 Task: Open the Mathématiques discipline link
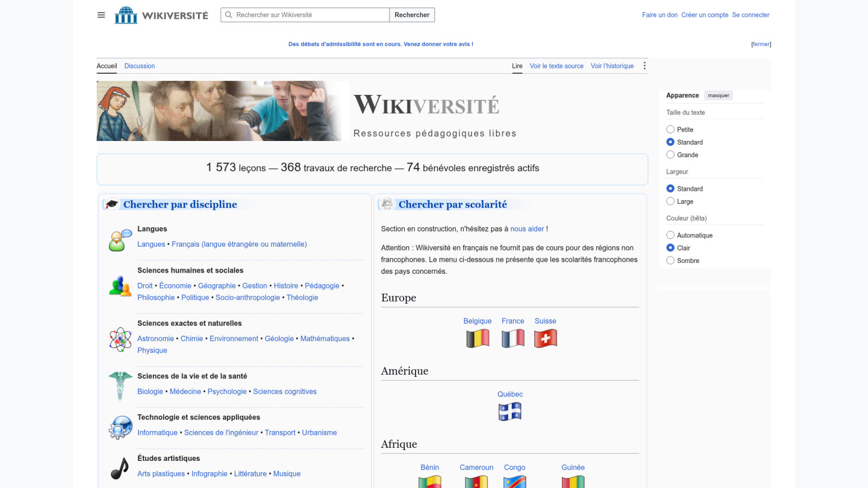[325, 339]
